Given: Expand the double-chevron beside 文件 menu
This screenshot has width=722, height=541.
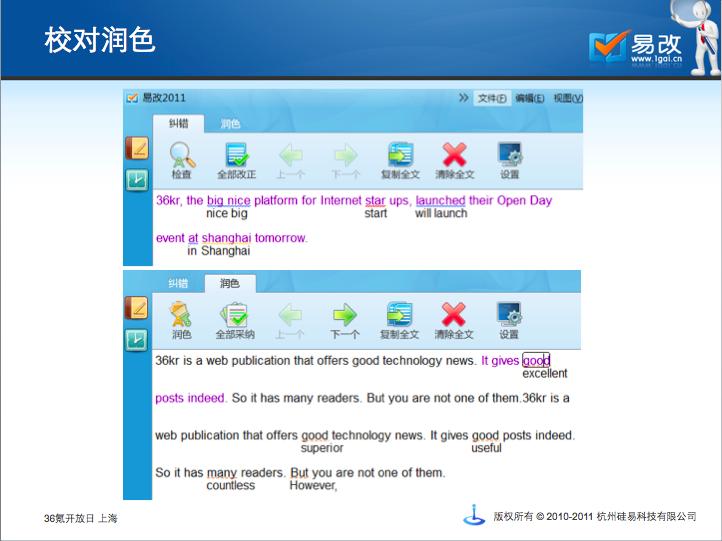Looking at the screenshot, I should pyautogui.click(x=464, y=98).
